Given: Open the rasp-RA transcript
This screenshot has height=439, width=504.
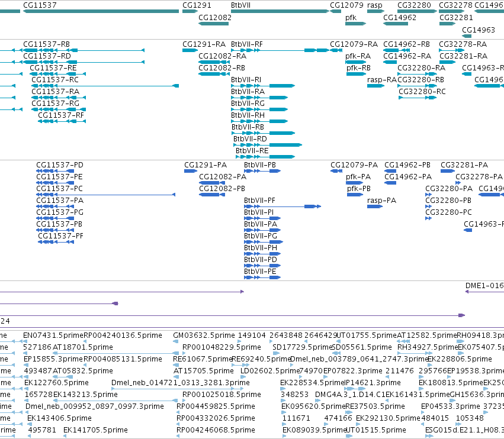Looking at the screenshot, I should click(375, 86).
